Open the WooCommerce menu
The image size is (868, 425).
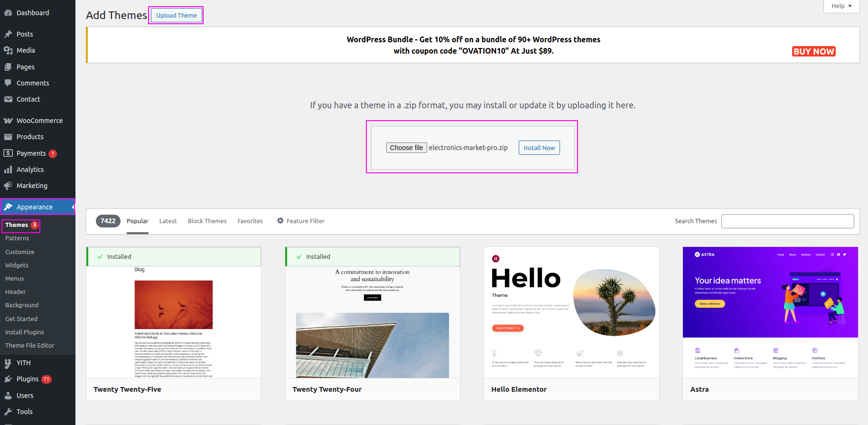click(x=37, y=121)
